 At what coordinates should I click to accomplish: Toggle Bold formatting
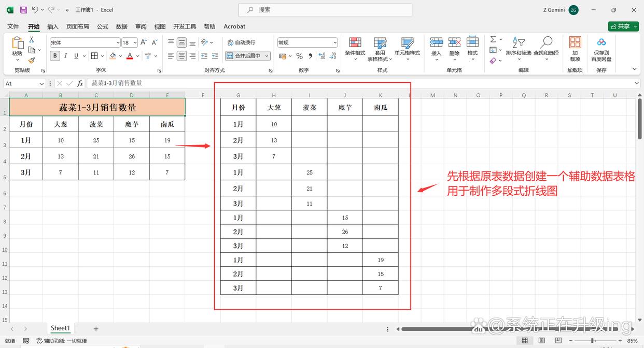[x=55, y=56]
